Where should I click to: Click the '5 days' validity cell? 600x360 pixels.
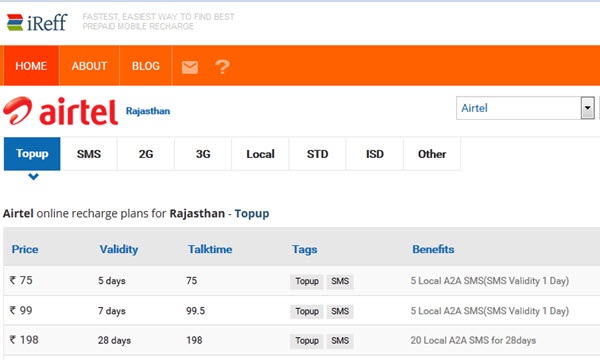tap(112, 281)
